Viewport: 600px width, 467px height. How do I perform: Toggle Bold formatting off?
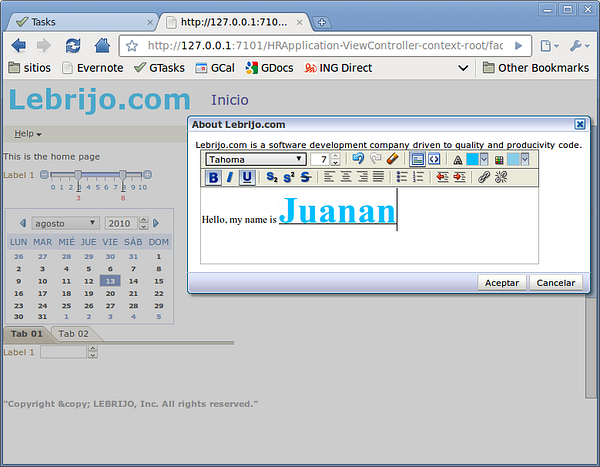[213, 177]
